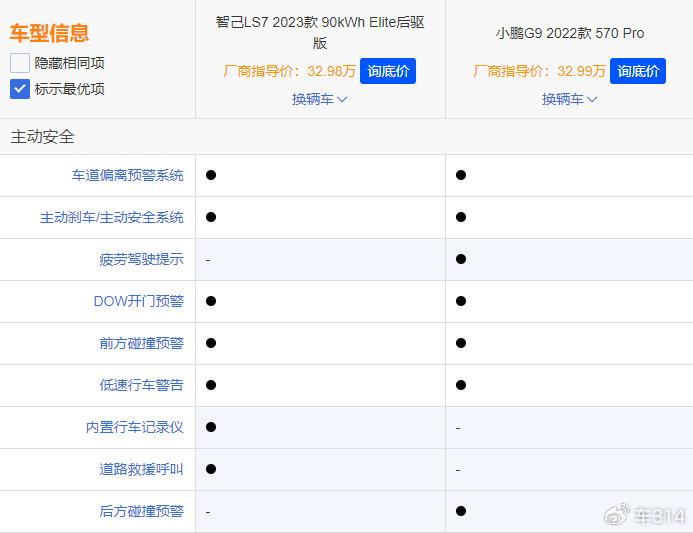Select 小鹏G9 2022款 570 Pro title

point(570,33)
